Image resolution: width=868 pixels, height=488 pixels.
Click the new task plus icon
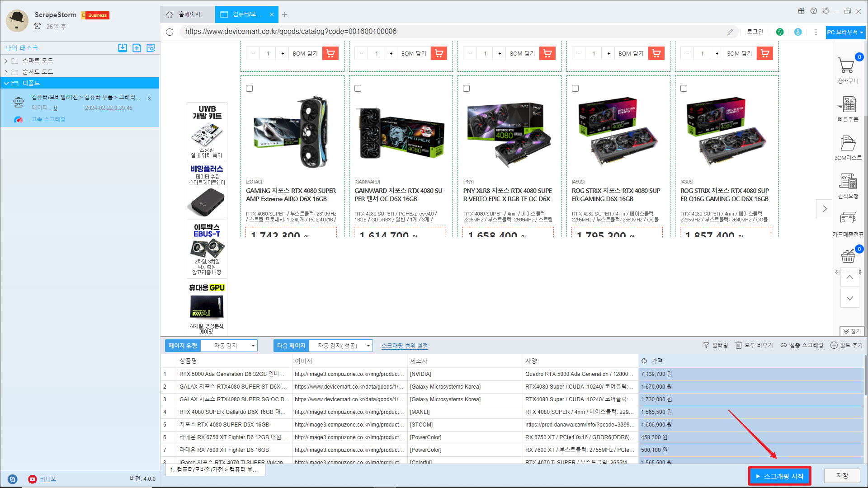tap(137, 48)
